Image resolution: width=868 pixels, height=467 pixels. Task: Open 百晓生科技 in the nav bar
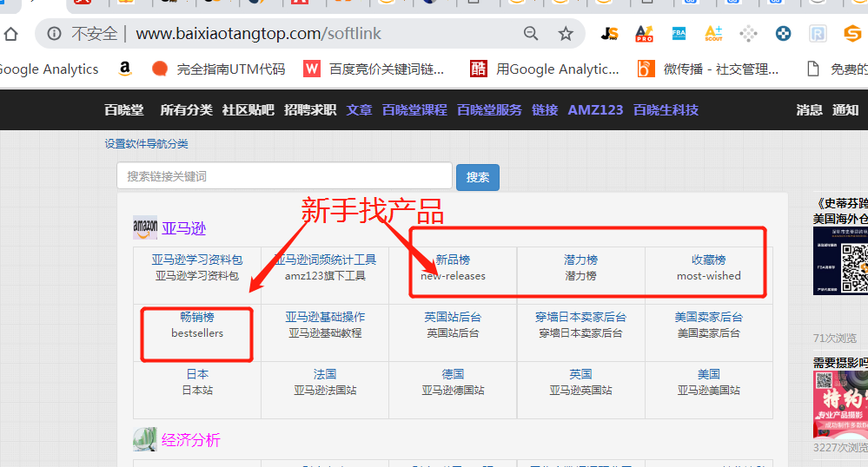click(x=666, y=110)
